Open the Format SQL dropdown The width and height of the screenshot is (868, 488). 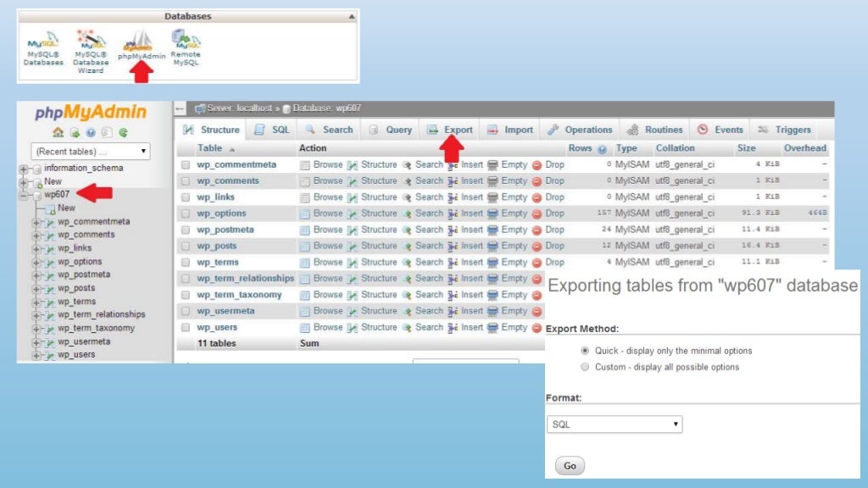[x=615, y=424]
